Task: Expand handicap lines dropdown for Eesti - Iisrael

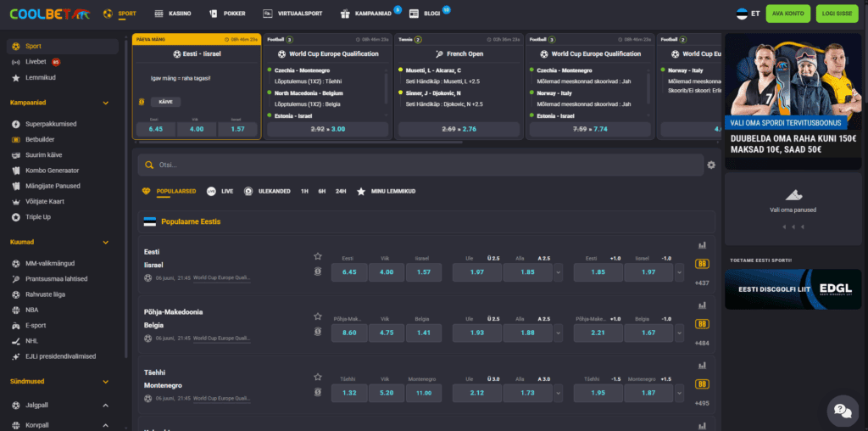Action: click(679, 272)
